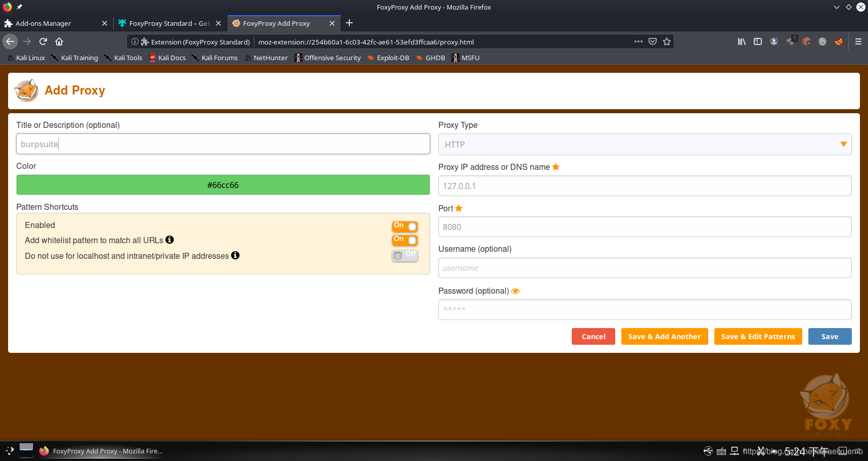Open the GHDB bookmark

[x=430, y=58]
